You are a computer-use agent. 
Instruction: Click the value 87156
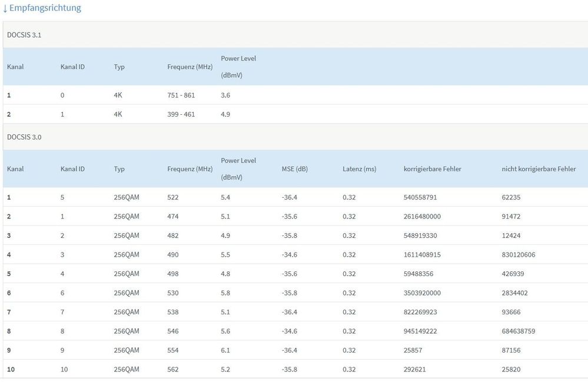coord(511,350)
